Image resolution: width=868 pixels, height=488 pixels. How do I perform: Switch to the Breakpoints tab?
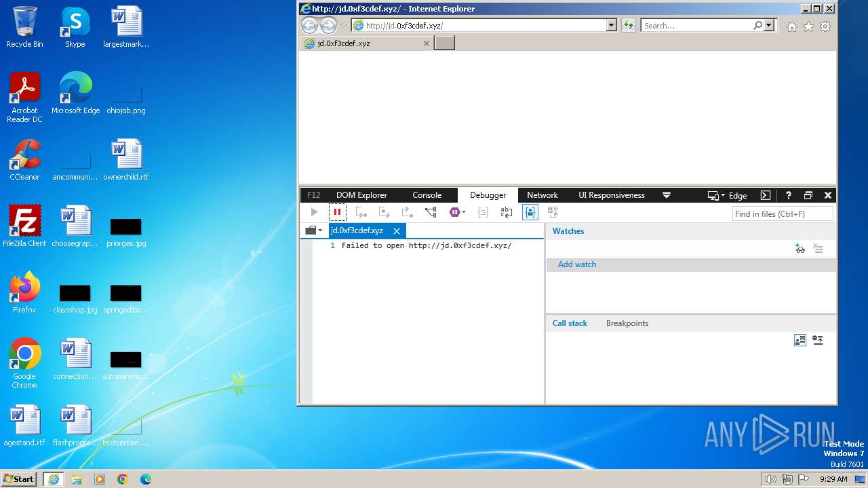627,323
